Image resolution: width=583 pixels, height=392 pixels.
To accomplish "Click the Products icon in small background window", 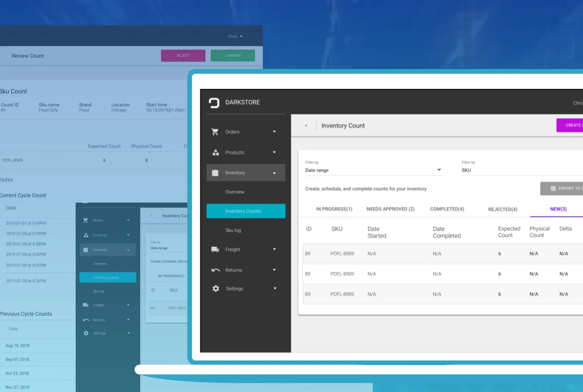I will pyautogui.click(x=86, y=235).
